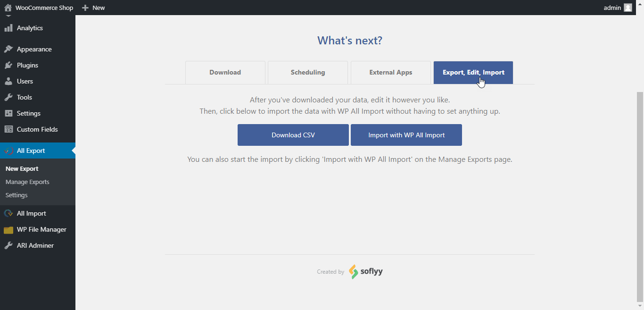The width and height of the screenshot is (644, 310).
Task: Open the Tools menu
Action: [x=38, y=97]
